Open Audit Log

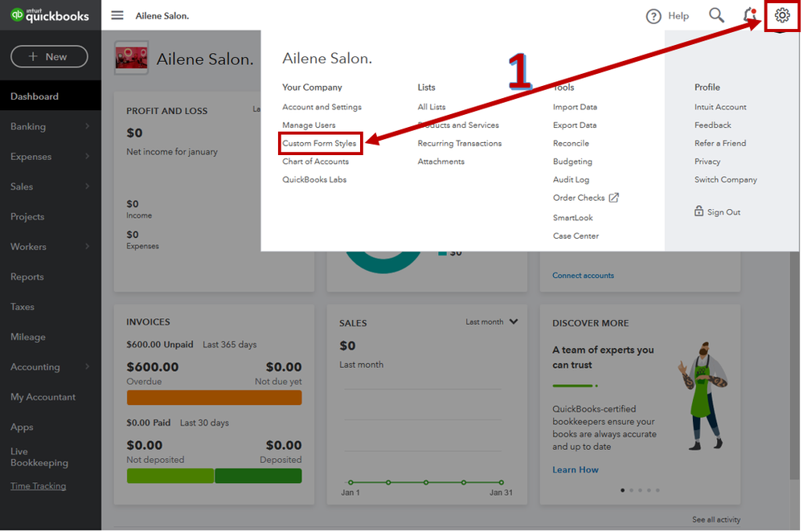572,180
